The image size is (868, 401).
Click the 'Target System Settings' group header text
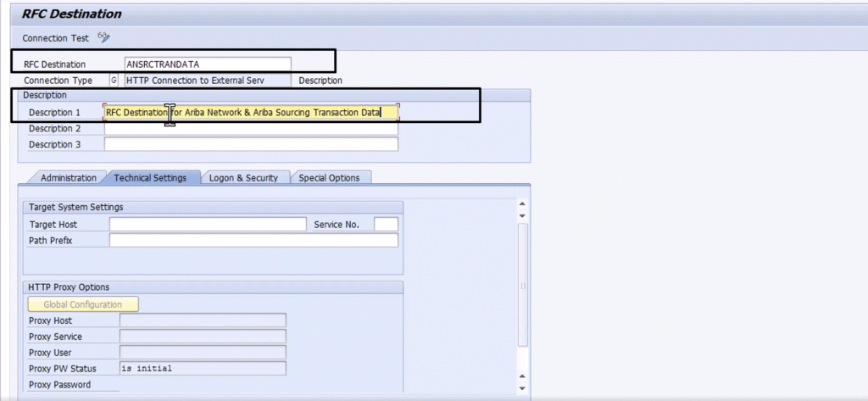pyautogui.click(x=75, y=207)
